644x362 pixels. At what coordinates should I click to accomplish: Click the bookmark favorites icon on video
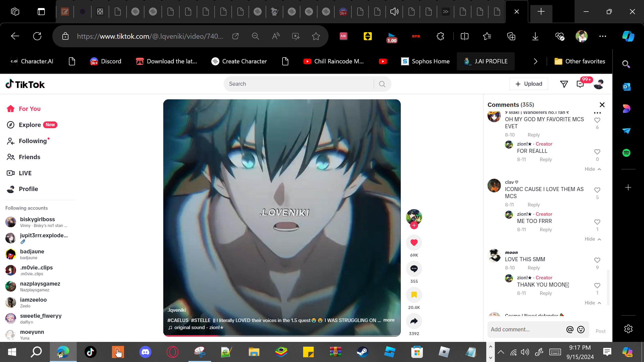click(x=414, y=295)
